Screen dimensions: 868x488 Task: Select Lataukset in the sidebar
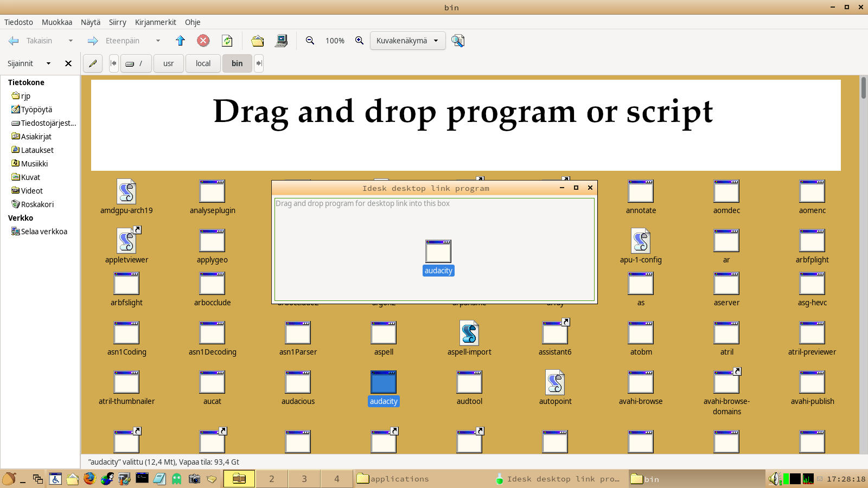(x=37, y=150)
